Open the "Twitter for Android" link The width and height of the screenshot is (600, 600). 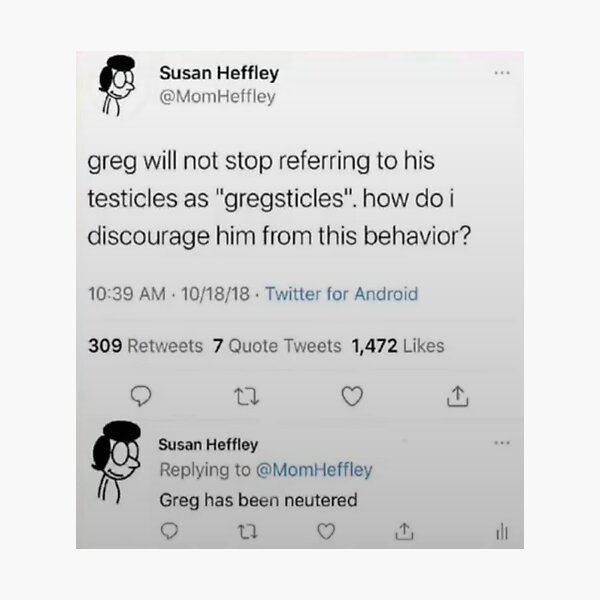point(343,294)
